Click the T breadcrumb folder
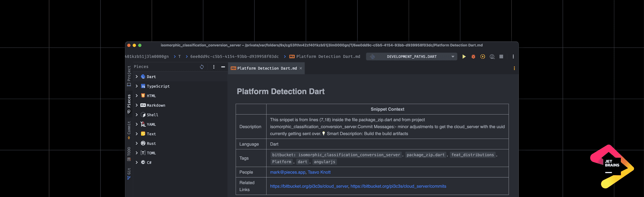This screenshot has height=197, width=644. (x=179, y=57)
